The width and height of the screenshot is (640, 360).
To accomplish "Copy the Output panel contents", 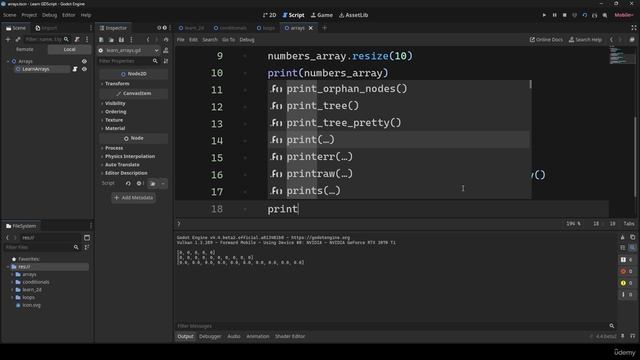I will pos(632,237).
